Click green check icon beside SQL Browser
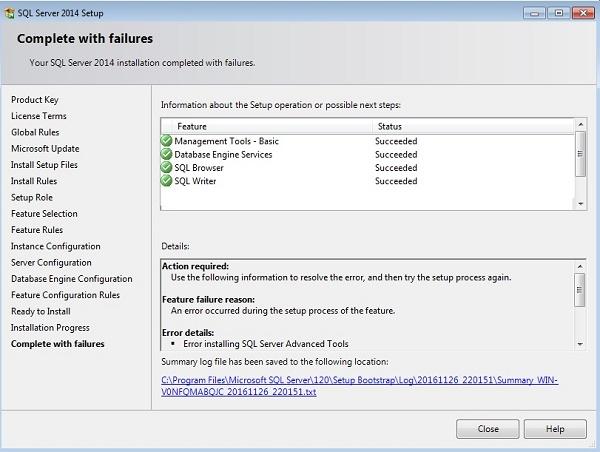The height and width of the screenshot is (452, 600). tap(166, 168)
